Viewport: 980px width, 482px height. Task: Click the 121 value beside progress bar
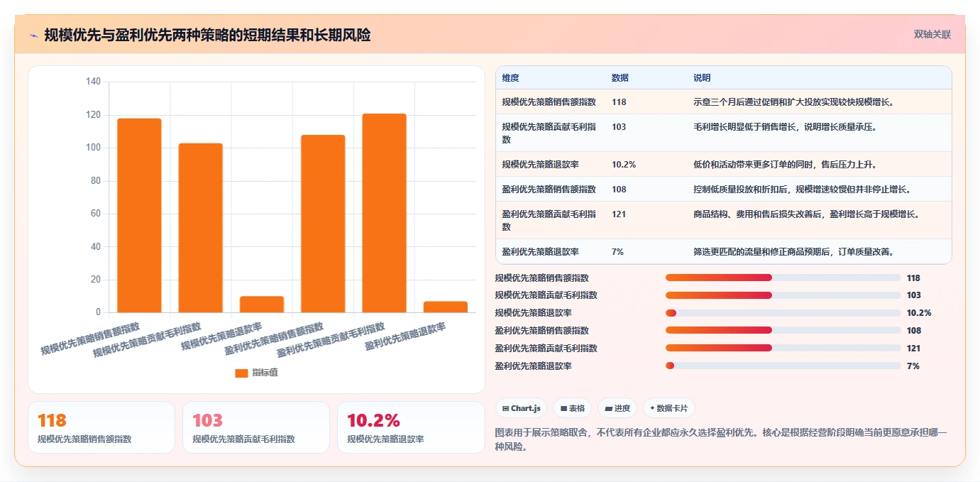point(913,348)
